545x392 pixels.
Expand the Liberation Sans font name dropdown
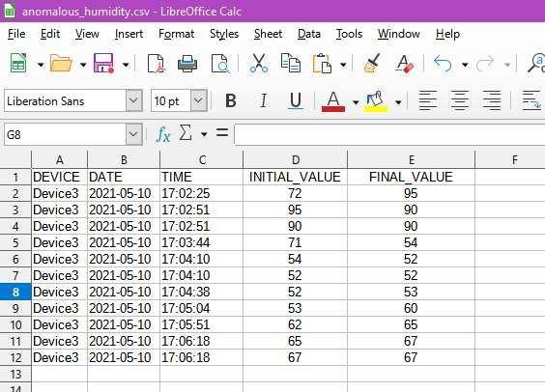point(134,100)
